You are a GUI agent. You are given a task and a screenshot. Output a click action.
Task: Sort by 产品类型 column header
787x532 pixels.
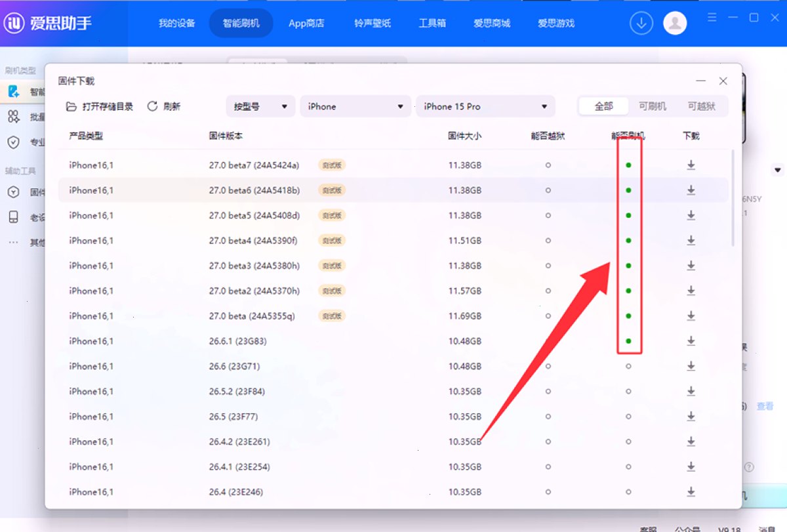[86, 136]
